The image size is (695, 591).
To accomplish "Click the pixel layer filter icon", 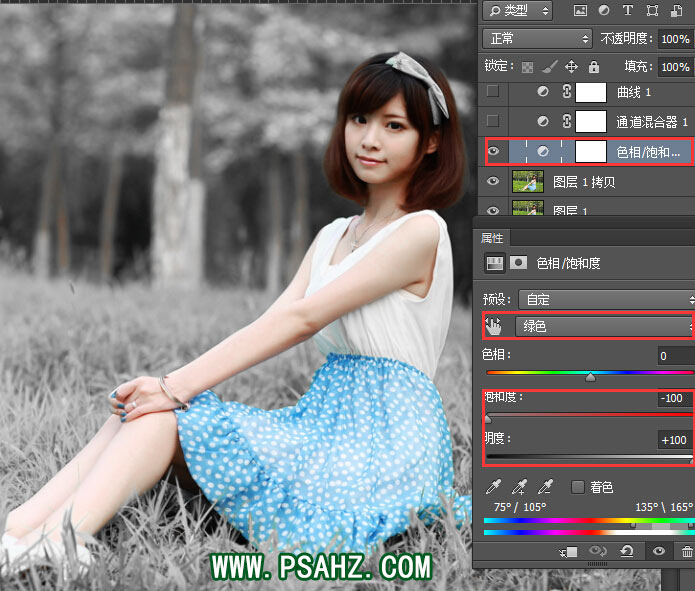I will click(x=579, y=11).
